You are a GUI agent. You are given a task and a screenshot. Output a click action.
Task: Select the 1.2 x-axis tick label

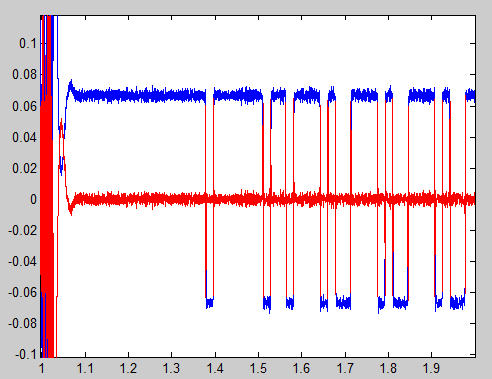pos(128,369)
